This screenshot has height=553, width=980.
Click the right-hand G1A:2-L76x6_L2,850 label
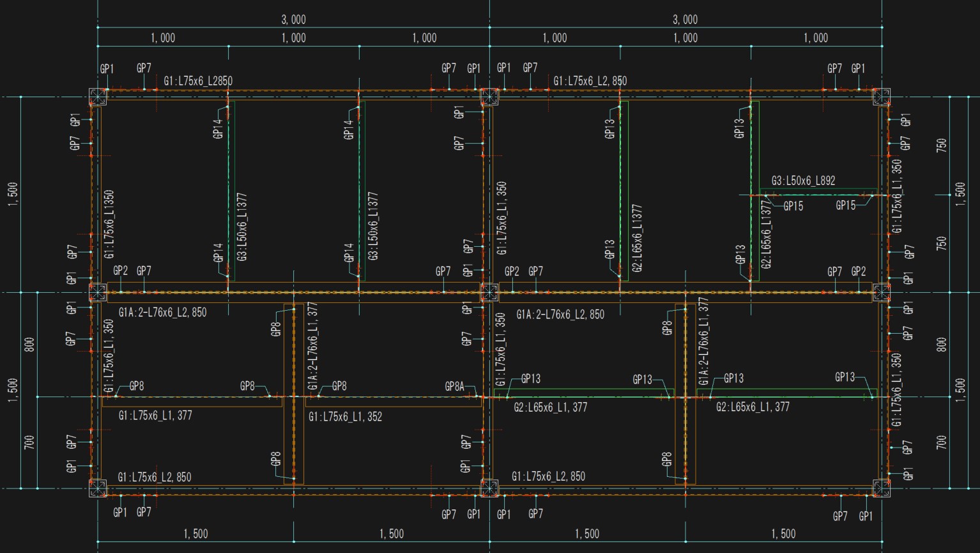pos(560,315)
